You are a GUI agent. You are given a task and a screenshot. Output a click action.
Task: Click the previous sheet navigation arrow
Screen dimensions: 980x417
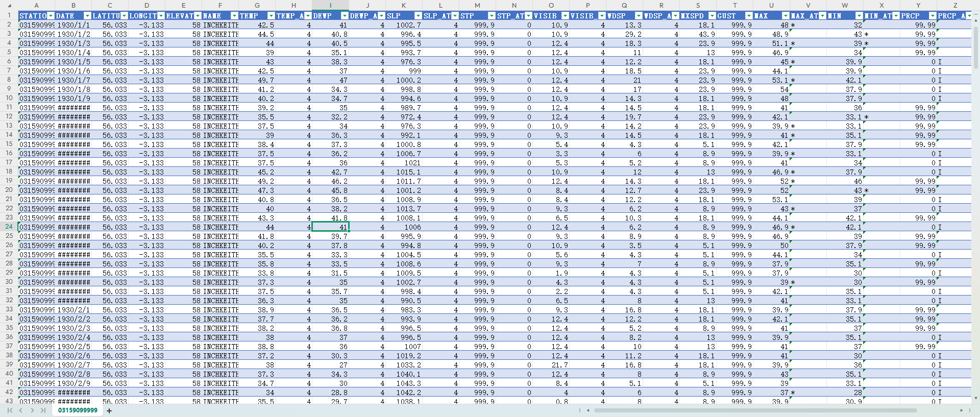click(21, 410)
